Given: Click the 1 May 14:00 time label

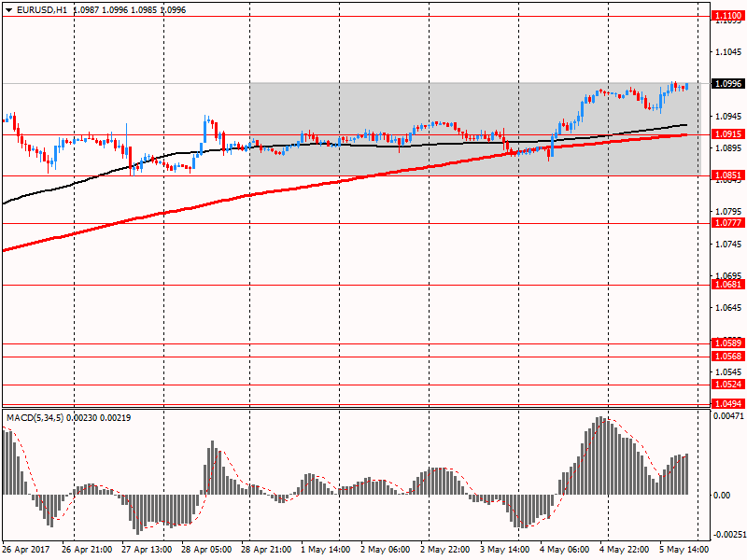Looking at the screenshot, I should [x=325, y=550].
